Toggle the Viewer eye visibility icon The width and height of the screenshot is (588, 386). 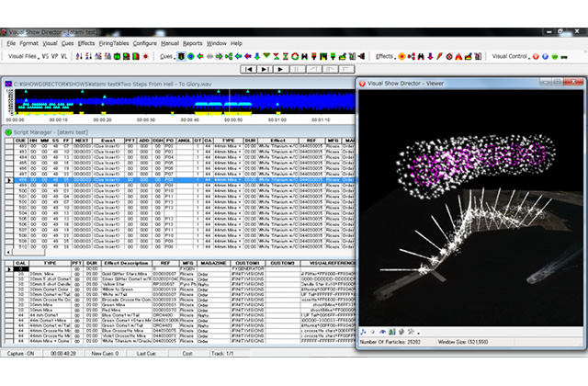(382, 332)
